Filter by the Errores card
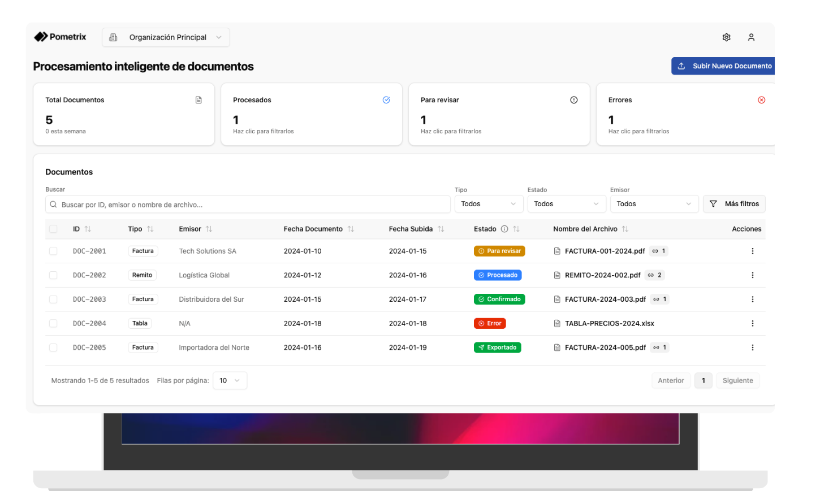 pos(685,115)
